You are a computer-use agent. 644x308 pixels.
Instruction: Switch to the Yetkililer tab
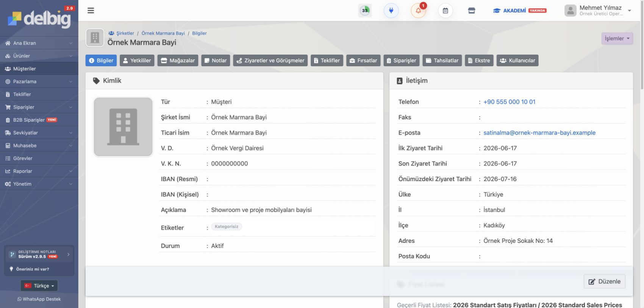click(137, 60)
